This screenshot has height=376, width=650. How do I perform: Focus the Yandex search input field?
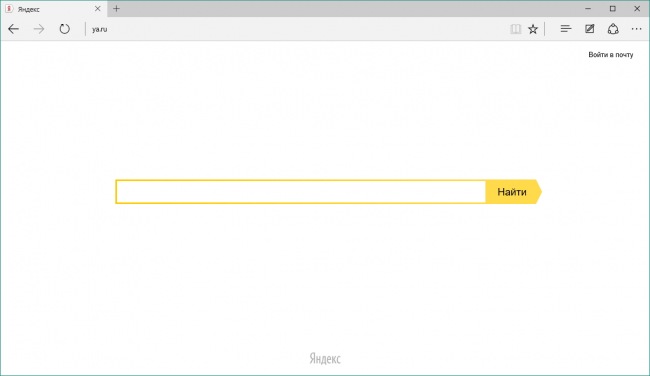[301, 192]
